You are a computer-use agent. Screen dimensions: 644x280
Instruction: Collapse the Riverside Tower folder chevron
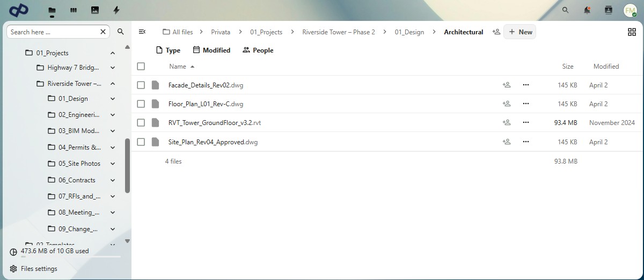pos(113,84)
